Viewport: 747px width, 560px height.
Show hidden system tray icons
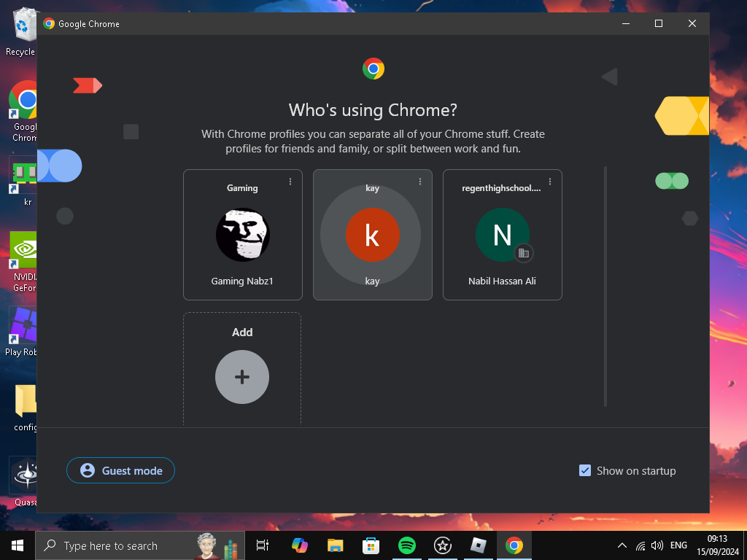[x=622, y=545]
